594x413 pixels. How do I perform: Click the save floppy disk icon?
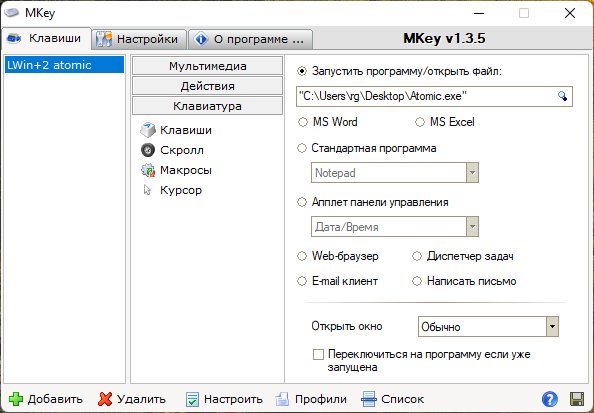(x=577, y=399)
